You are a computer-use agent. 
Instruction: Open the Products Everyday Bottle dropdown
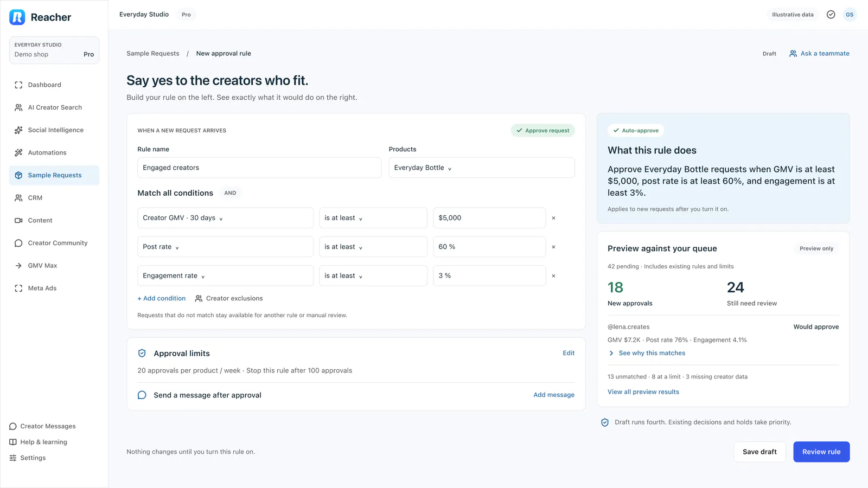click(482, 168)
